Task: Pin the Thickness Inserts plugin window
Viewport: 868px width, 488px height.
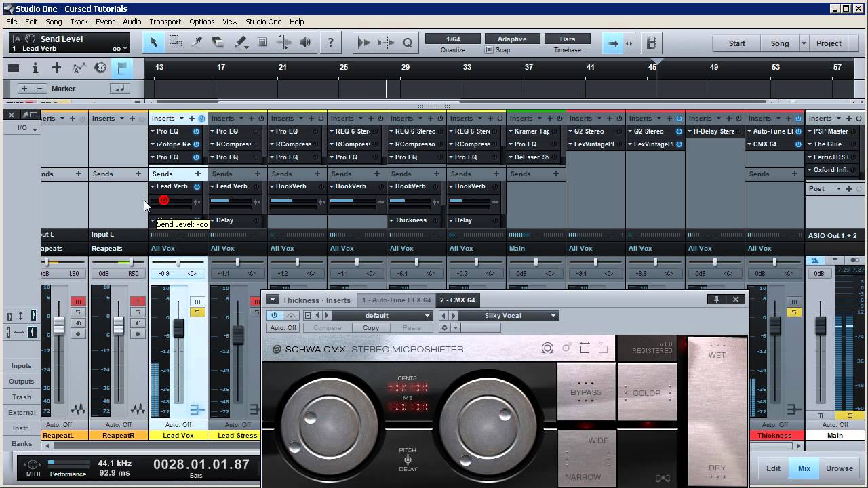Action: [716, 299]
